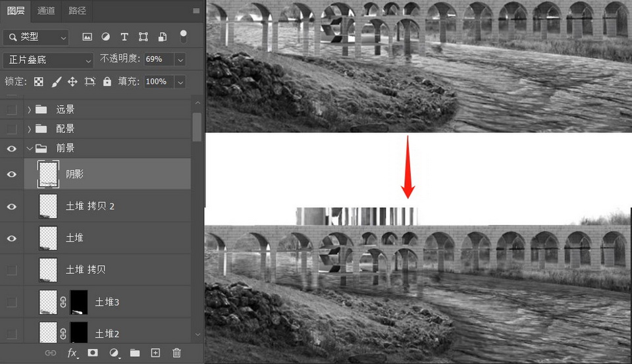Open the opacity dropdown arrow
Viewport: 632px width, 364px height.
(179, 60)
